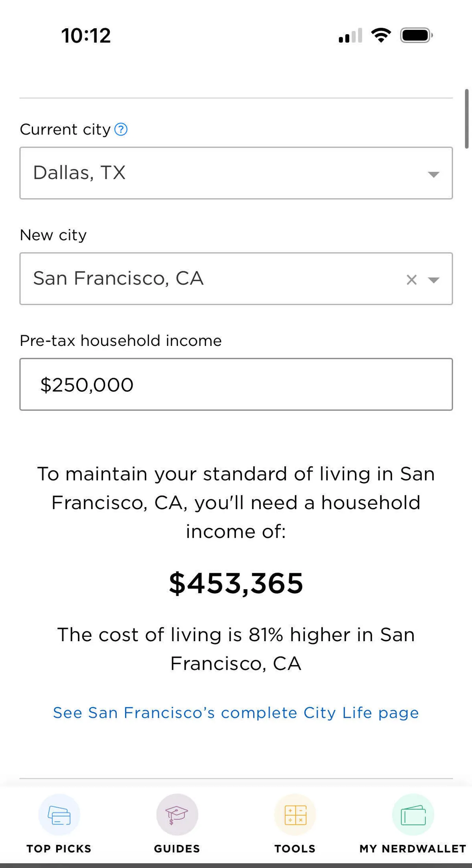Tap the battery status icon
This screenshot has width=472, height=868.
(416, 35)
